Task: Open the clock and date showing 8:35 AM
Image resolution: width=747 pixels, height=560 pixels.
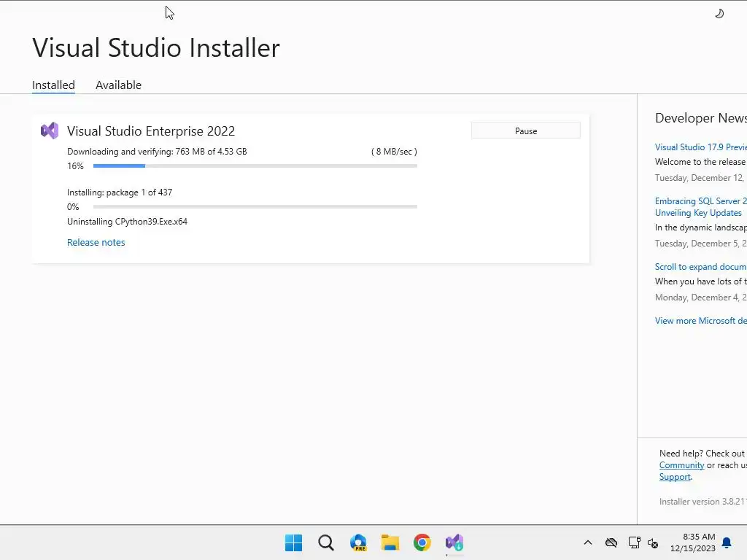Action: tap(693, 542)
